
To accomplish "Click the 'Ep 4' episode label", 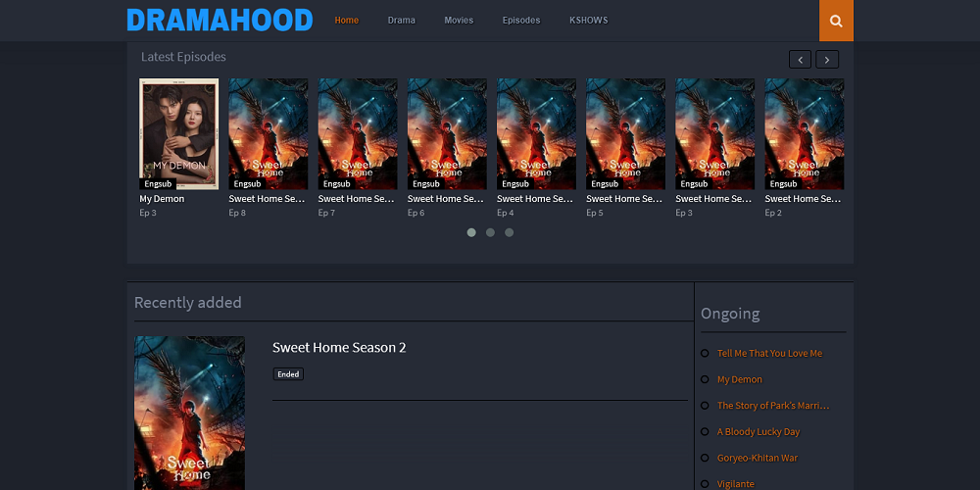I will coord(506,213).
